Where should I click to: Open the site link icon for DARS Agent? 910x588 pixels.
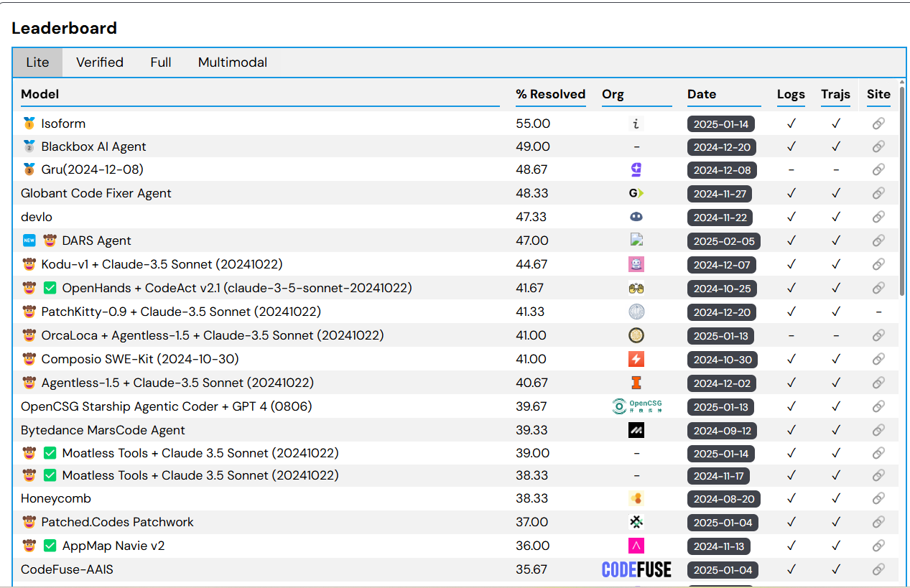(878, 241)
